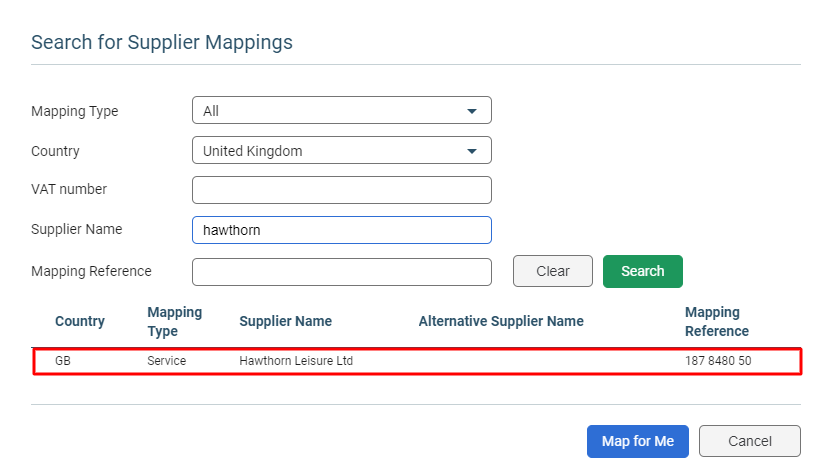835x470 pixels.
Task: Click into the VAT number field
Action: pos(341,190)
